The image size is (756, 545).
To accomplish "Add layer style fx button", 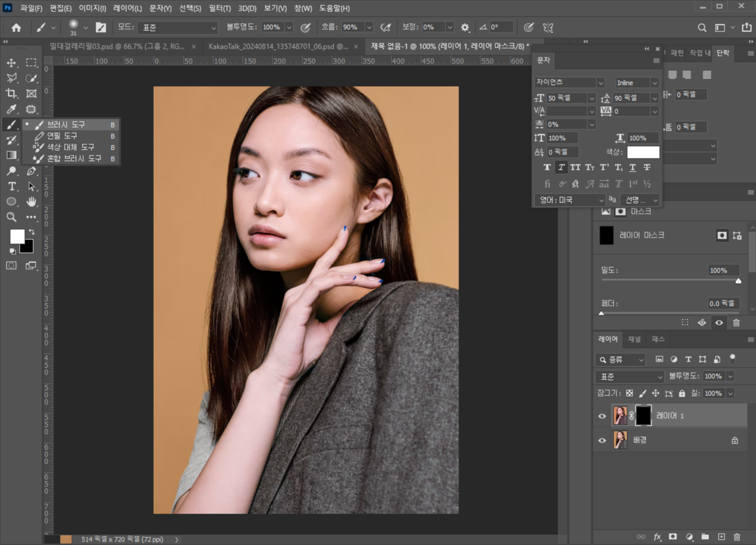I will tap(657, 537).
